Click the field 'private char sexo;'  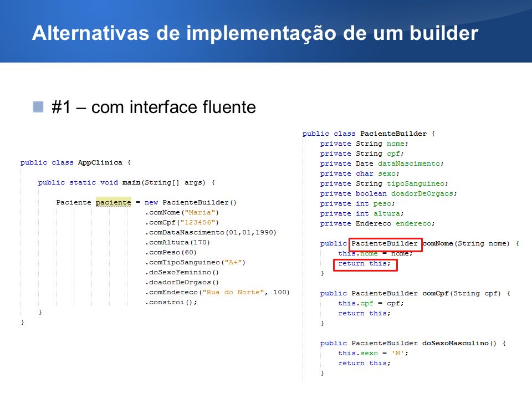pos(360,173)
